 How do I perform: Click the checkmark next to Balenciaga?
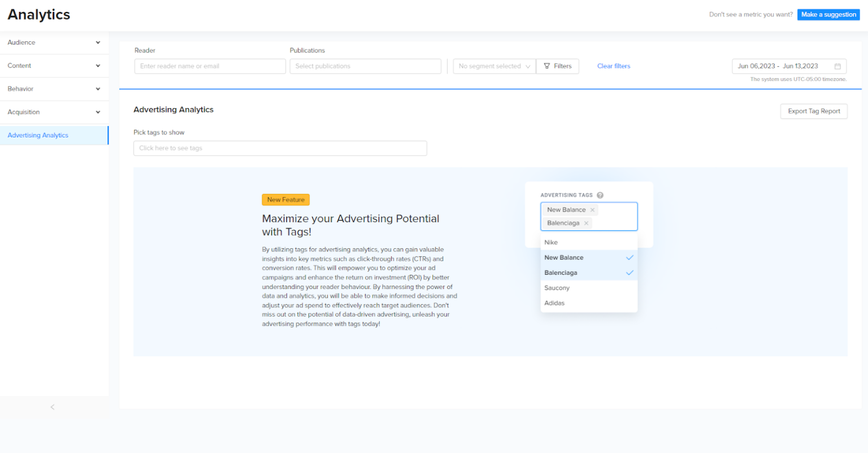point(629,273)
